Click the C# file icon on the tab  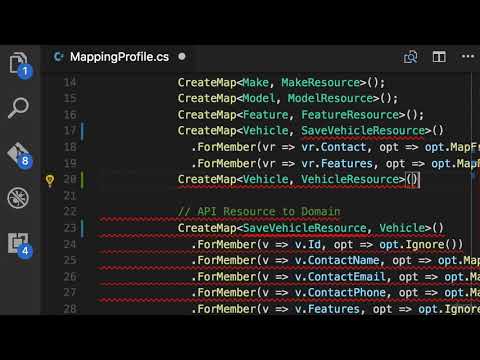59,57
